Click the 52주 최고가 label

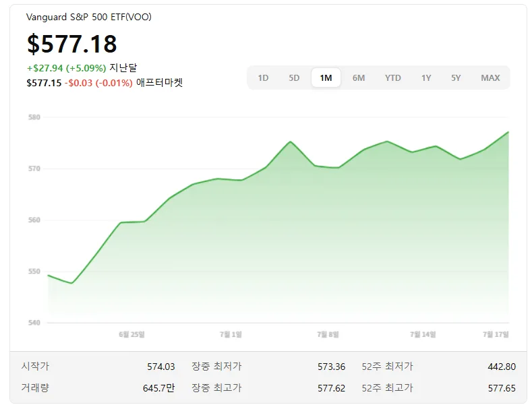[388, 387]
